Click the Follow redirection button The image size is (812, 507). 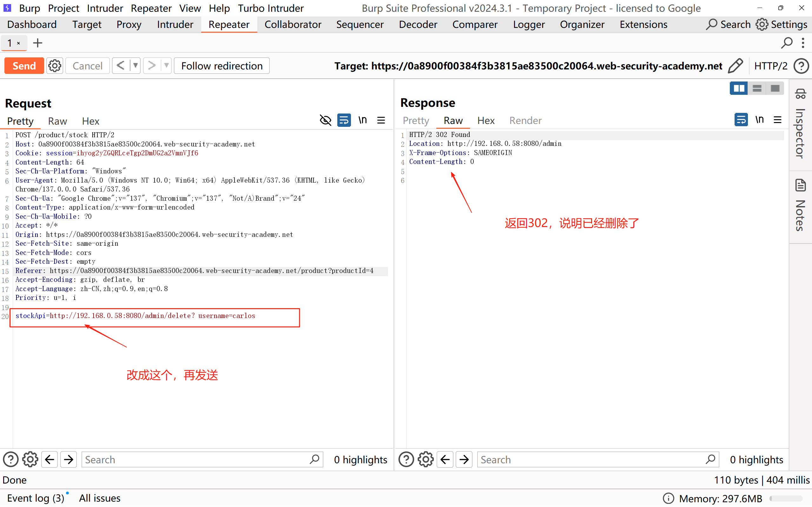click(222, 66)
